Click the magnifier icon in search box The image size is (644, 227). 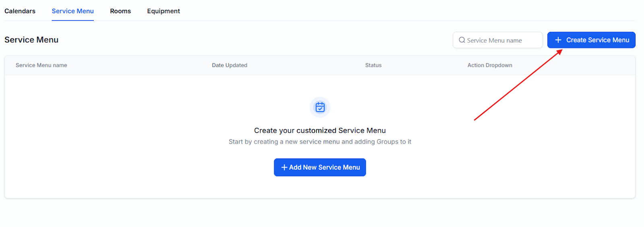tap(462, 40)
